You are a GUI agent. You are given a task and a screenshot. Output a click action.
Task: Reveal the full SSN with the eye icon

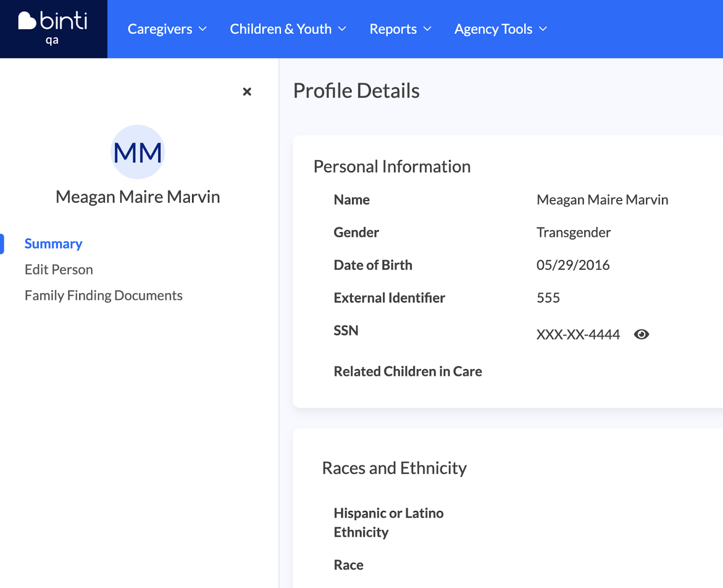pos(641,334)
